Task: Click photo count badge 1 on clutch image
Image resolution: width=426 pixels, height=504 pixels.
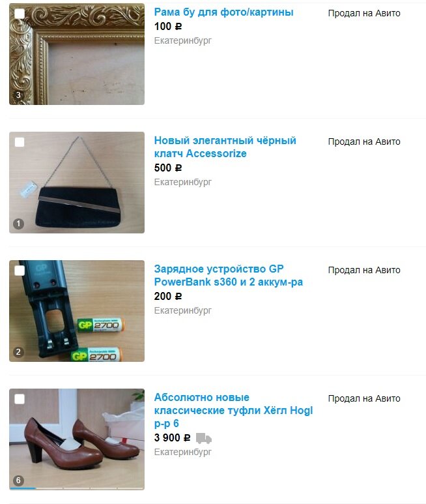Action: (x=18, y=224)
